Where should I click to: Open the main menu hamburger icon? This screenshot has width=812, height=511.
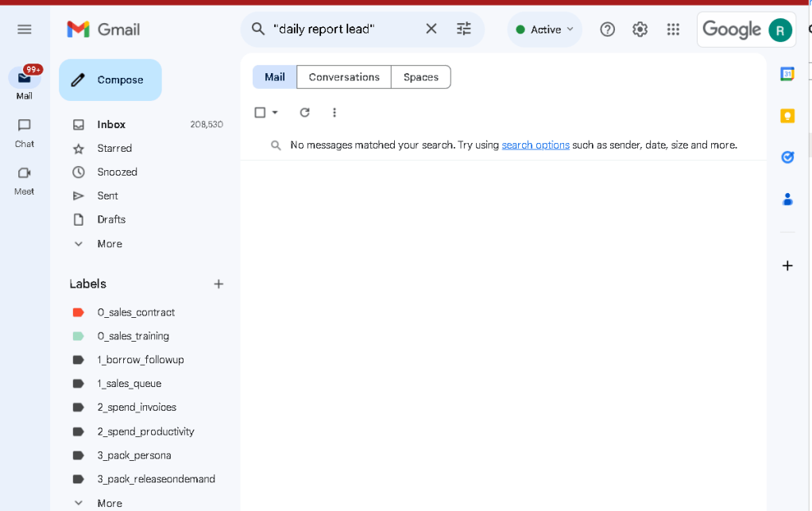click(25, 29)
